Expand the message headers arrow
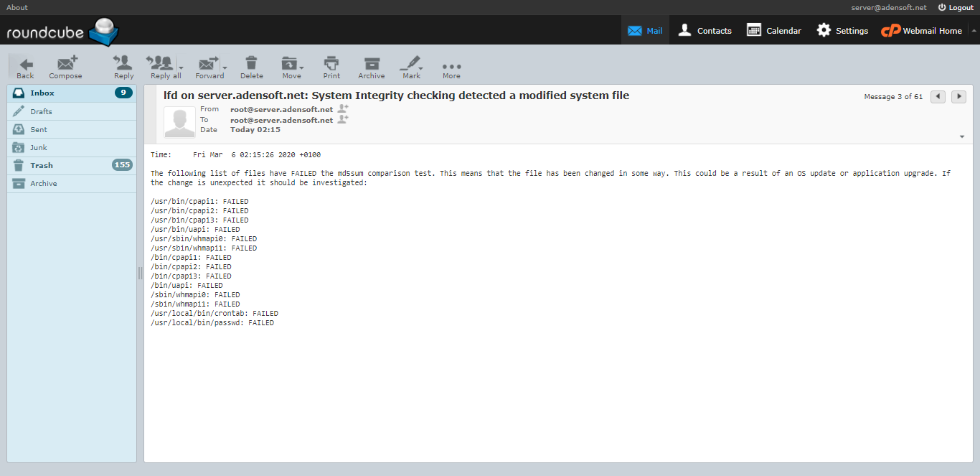Viewport: 980px width, 476px height. coord(961,136)
